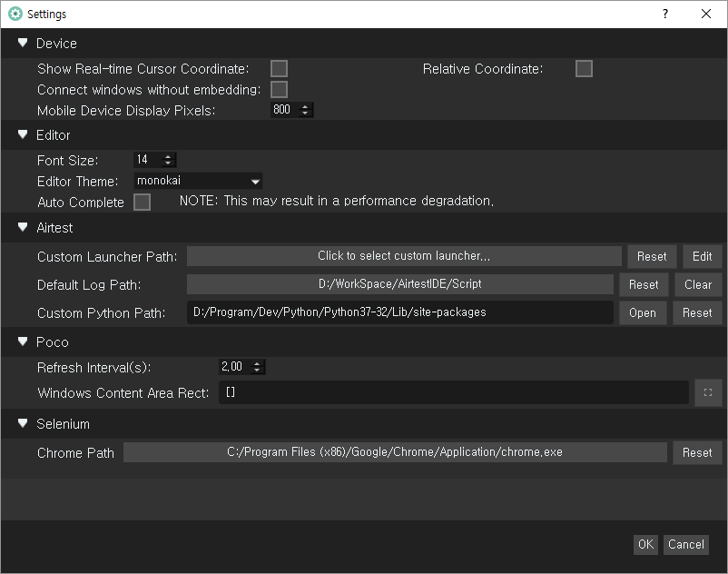Reset the Default Log Path
The image size is (728, 574).
pos(644,284)
